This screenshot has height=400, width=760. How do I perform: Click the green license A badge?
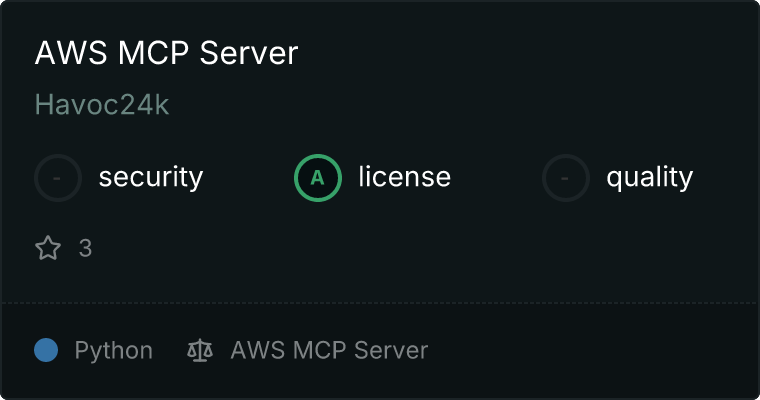pyautogui.click(x=318, y=178)
